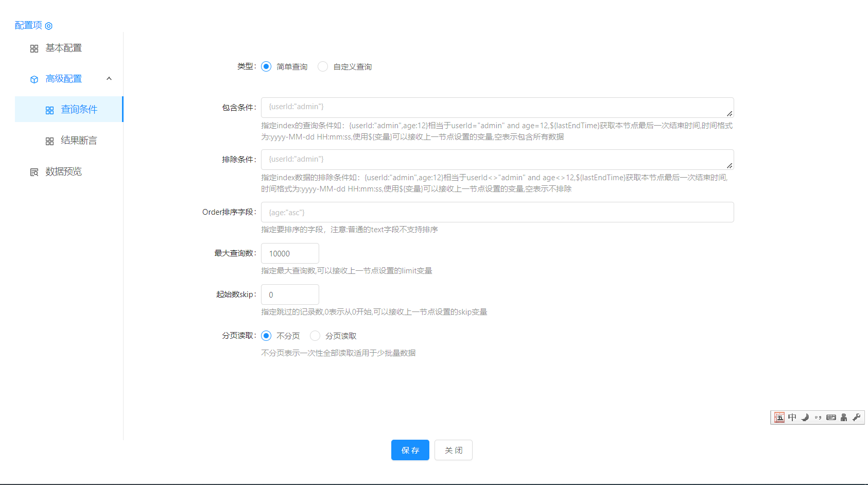868x485 pixels.
Task: Click the target icon beside 配置项
Action: 49,26
